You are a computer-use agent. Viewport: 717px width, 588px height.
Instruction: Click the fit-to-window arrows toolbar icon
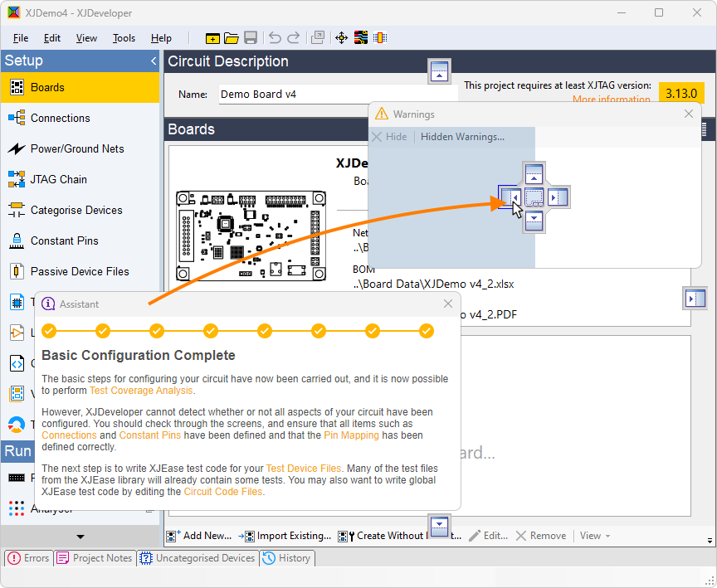(x=341, y=38)
